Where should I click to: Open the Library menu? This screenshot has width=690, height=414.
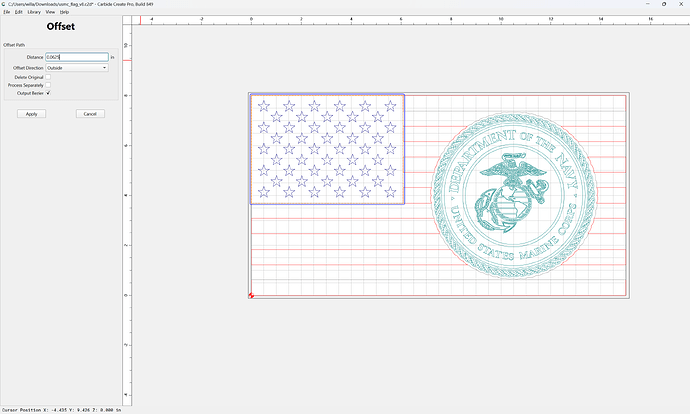(x=34, y=12)
